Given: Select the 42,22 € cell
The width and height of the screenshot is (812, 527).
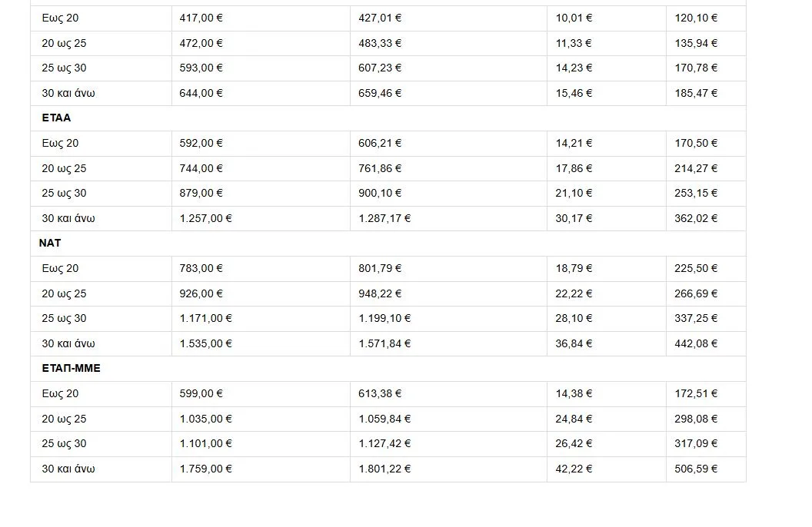Looking at the screenshot, I should tap(574, 469).
